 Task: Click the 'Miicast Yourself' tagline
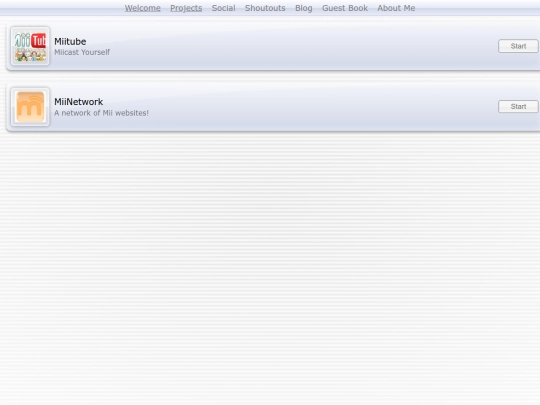click(82, 52)
